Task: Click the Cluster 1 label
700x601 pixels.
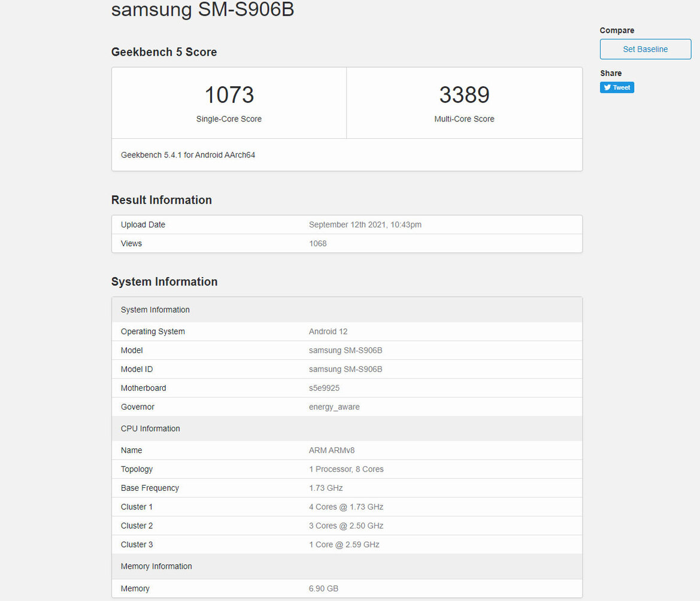Action: click(x=137, y=507)
